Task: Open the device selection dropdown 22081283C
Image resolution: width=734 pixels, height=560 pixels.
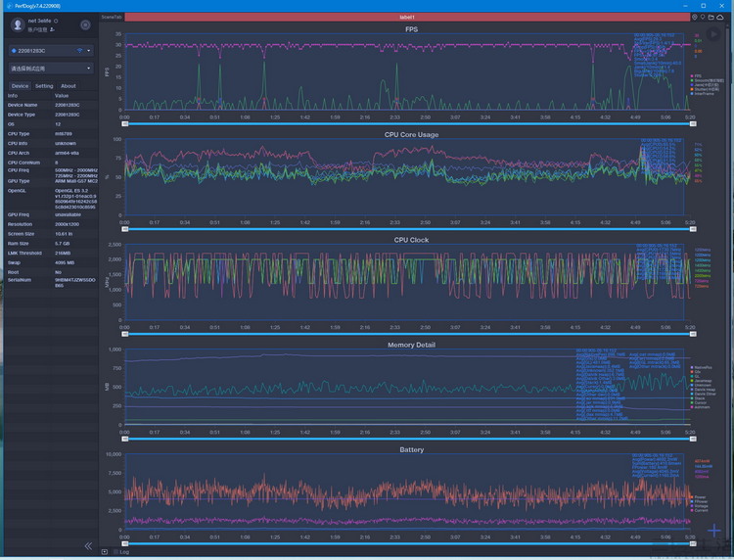Action: 51,51
